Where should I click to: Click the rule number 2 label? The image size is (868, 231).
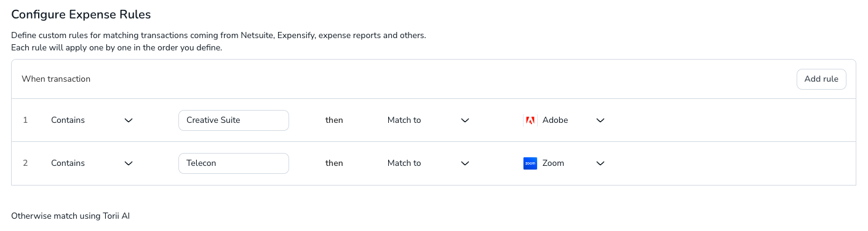[25, 163]
